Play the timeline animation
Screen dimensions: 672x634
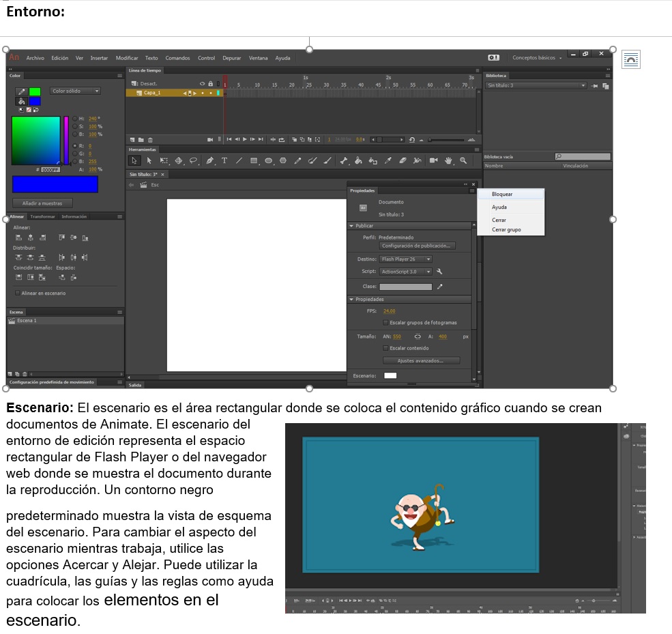(245, 139)
